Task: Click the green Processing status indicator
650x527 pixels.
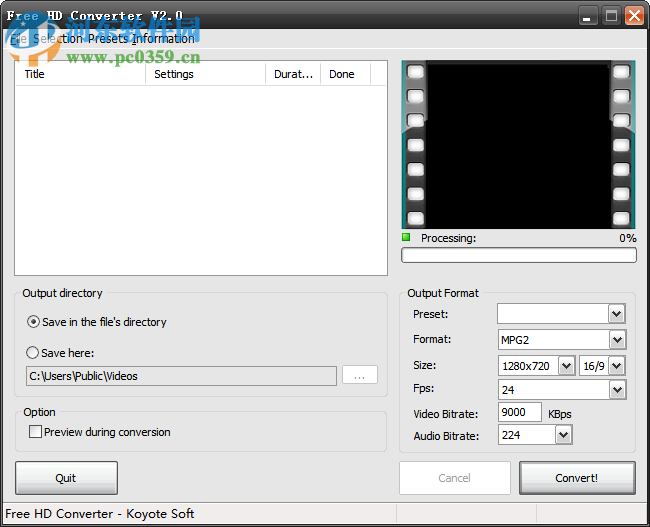Action: pos(406,238)
